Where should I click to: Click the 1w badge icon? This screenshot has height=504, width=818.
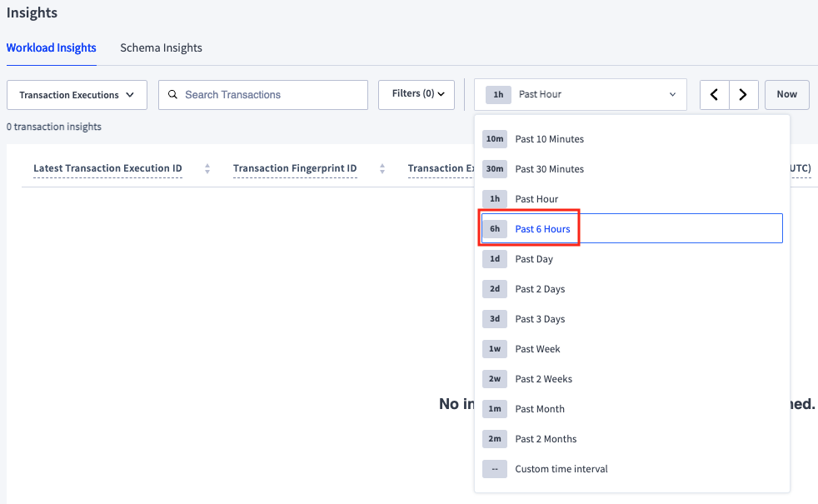click(495, 349)
